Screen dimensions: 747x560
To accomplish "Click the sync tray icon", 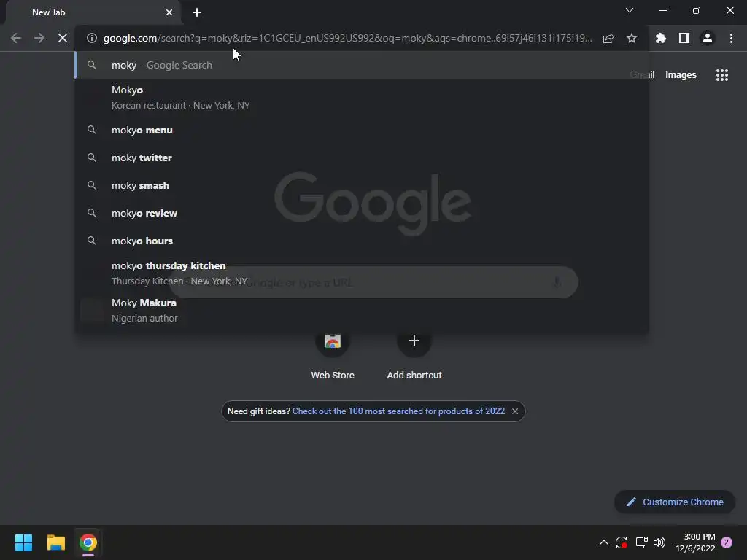I will pos(622,542).
